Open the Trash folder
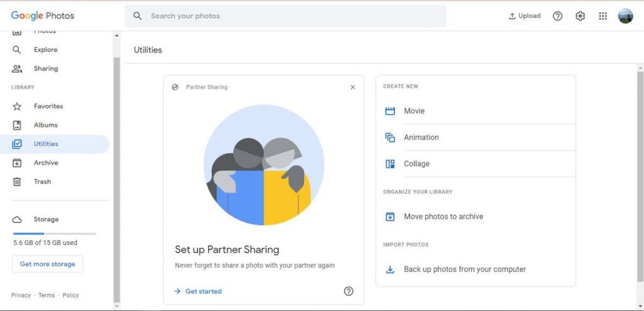The width and height of the screenshot is (644, 311). tap(42, 182)
